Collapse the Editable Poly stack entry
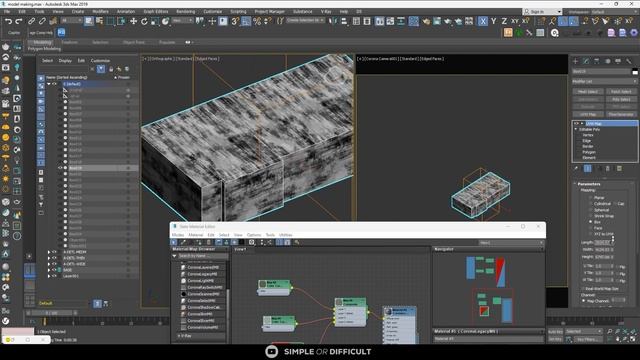 [x=576, y=129]
